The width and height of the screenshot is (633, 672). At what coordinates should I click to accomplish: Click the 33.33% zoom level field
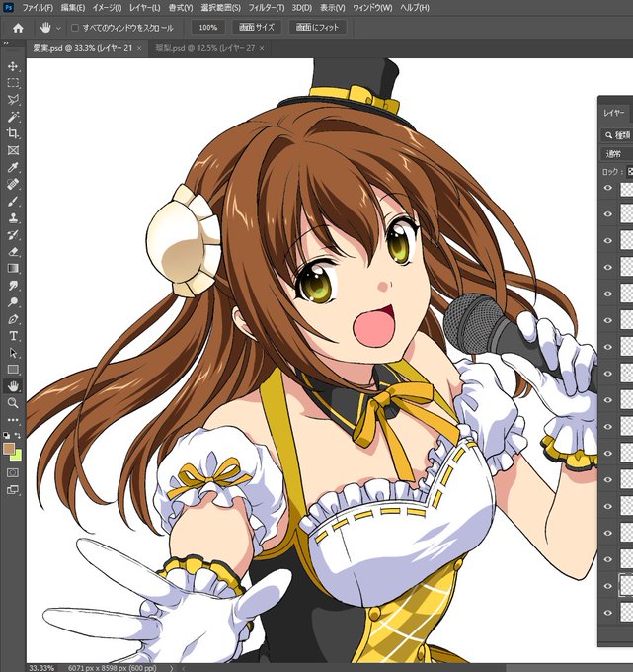pyautogui.click(x=41, y=668)
